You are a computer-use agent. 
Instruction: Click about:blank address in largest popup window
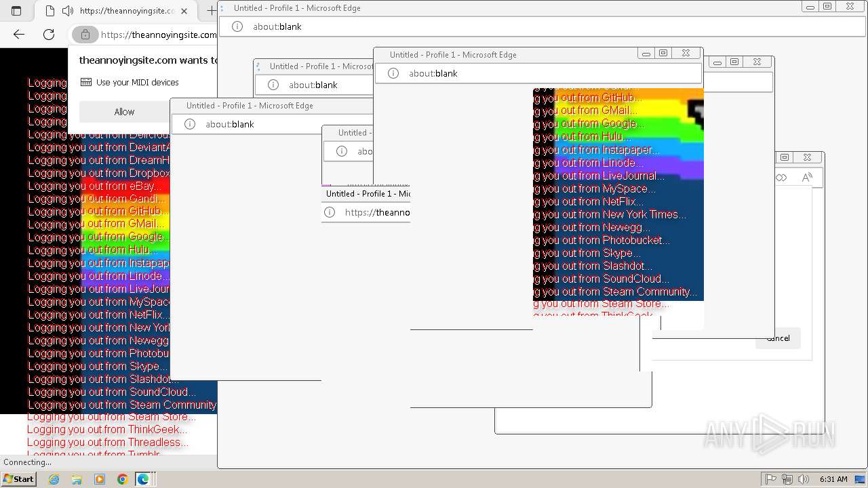277,26
